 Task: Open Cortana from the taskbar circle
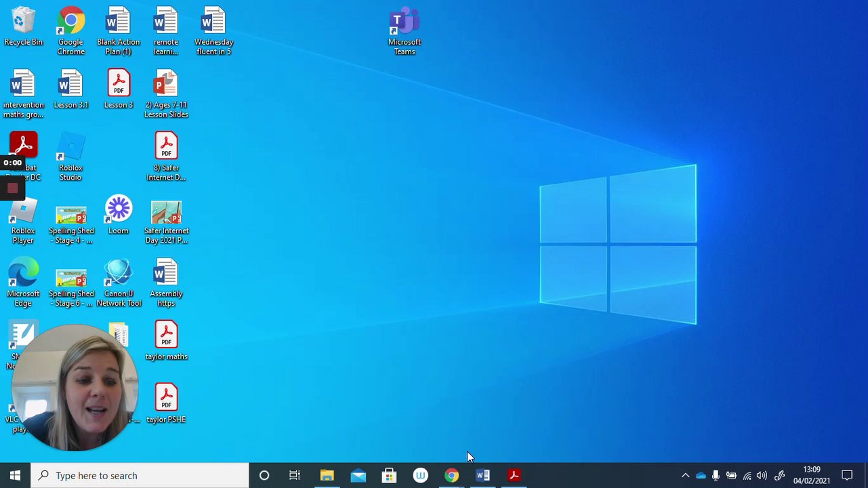[x=264, y=476]
